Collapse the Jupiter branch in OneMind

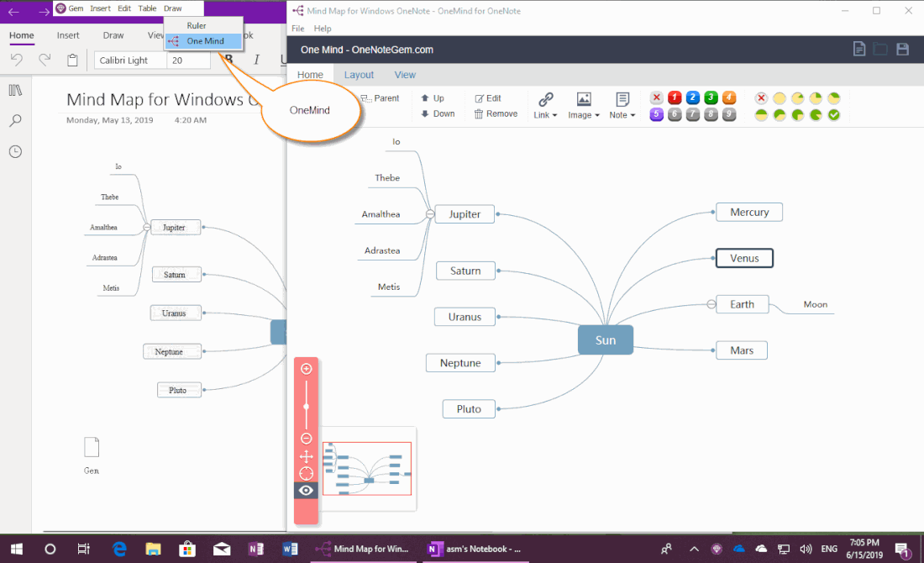pos(430,214)
